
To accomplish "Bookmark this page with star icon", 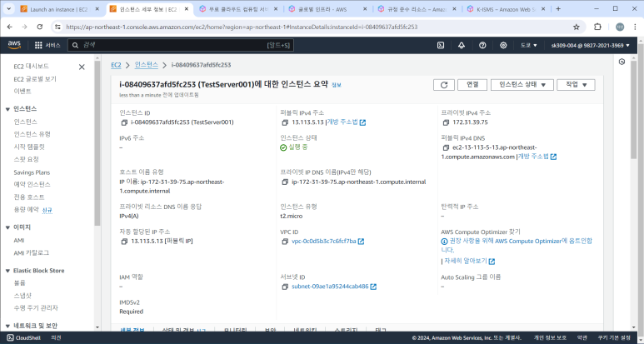I will coord(577,27).
